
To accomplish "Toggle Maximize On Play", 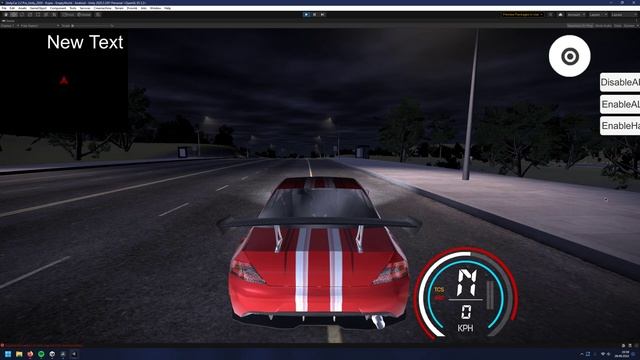I will tap(580, 26).
